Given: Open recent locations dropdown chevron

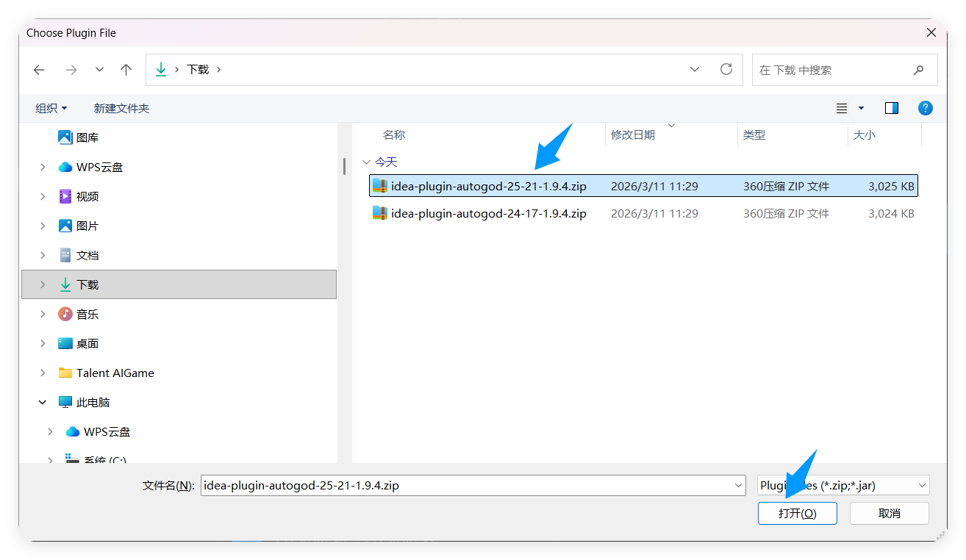Looking at the screenshot, I should (x=99, y=70).
